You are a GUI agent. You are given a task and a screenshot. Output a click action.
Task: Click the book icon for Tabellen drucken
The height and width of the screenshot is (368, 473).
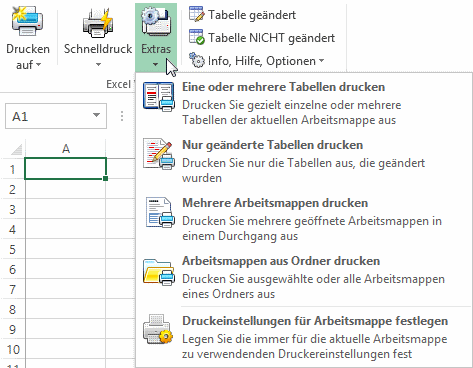(159, 97)
